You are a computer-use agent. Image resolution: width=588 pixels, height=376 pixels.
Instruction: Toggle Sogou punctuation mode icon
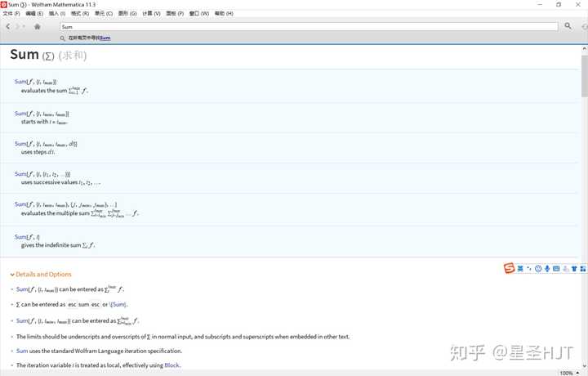coord(529,269)
